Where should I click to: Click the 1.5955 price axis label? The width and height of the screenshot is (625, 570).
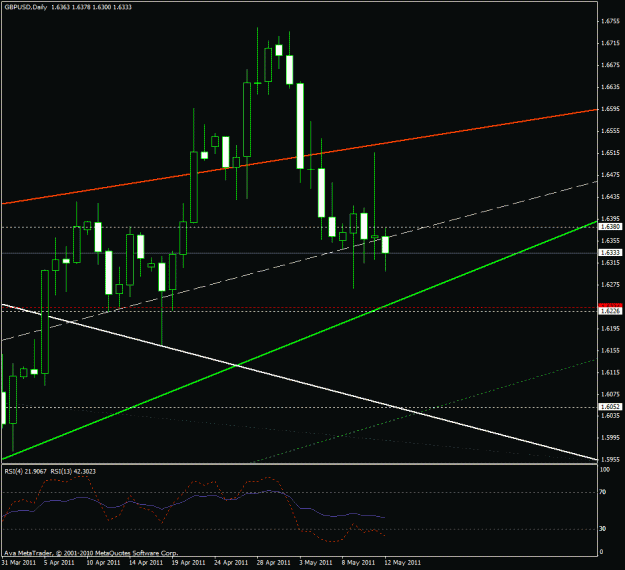pos(611,460)
